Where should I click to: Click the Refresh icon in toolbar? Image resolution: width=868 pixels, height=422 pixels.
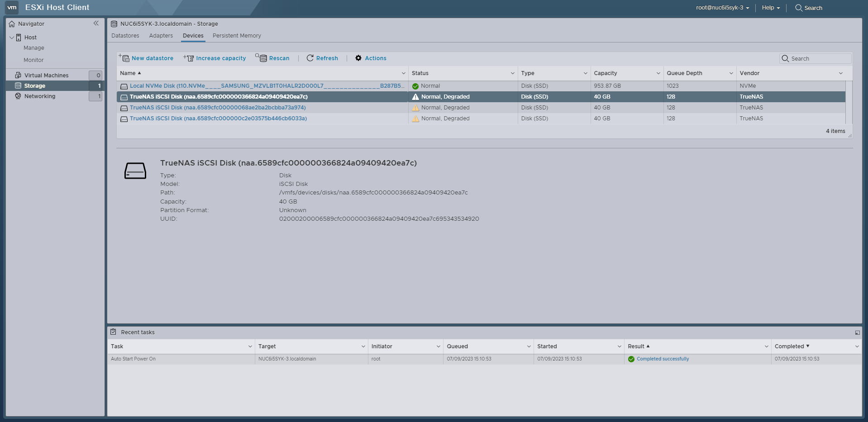[310, 58]
